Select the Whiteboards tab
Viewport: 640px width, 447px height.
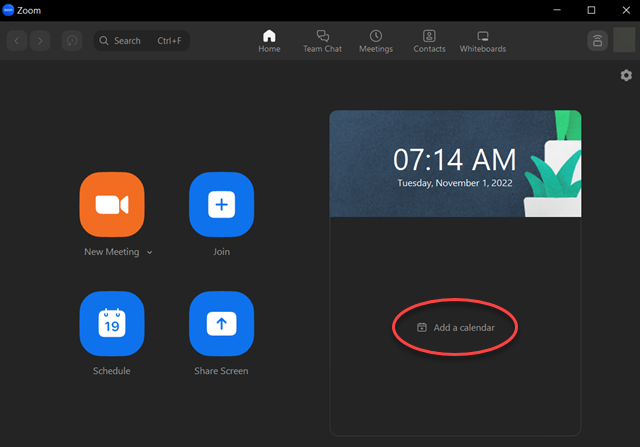(482, 41)
